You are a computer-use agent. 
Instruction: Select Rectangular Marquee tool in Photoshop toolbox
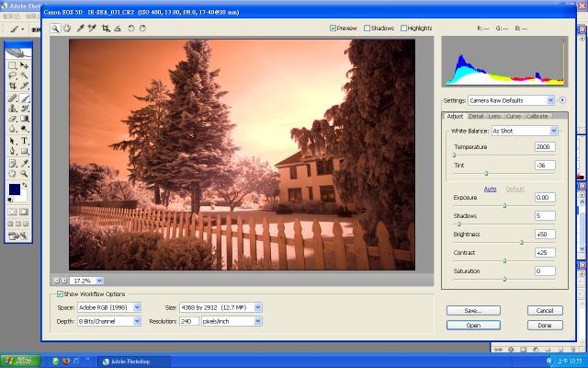coord(12,65)
